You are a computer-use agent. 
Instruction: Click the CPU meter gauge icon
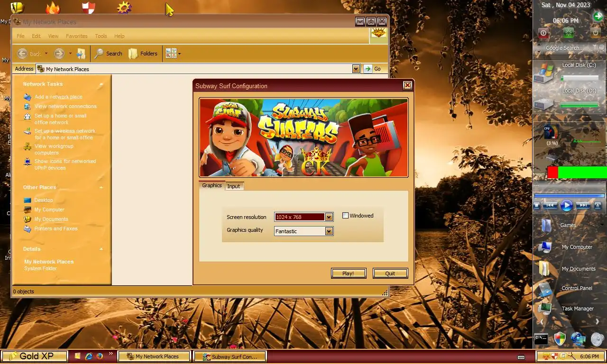550,132
